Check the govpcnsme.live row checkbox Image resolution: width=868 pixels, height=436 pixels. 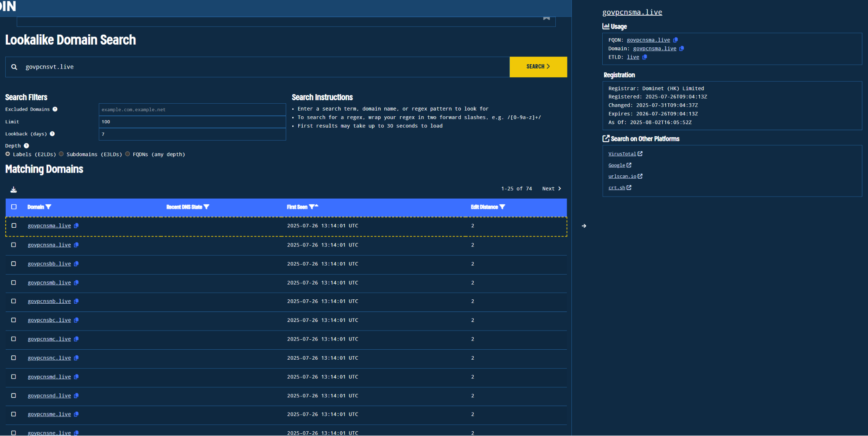click(14, 414)
